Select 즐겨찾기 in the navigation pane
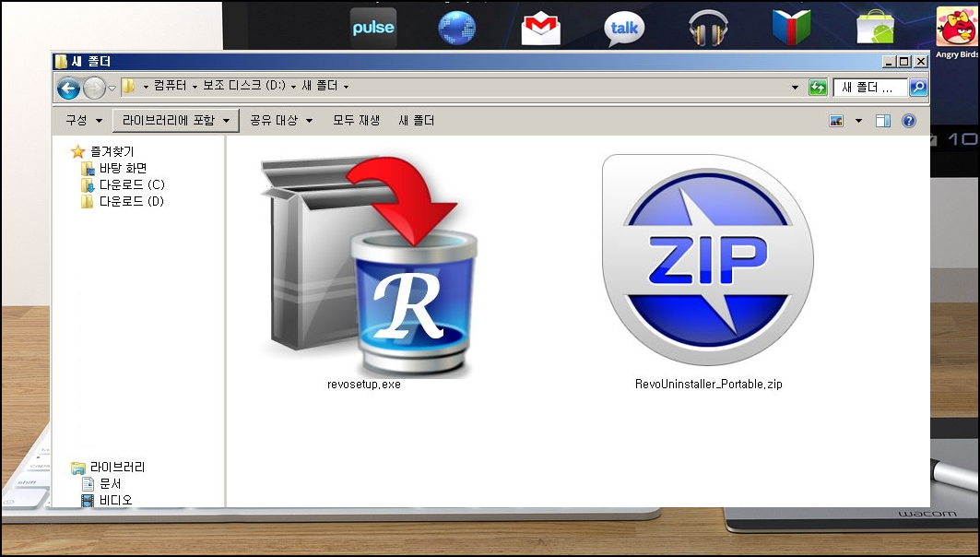980x557 pixels. (112, 151)
